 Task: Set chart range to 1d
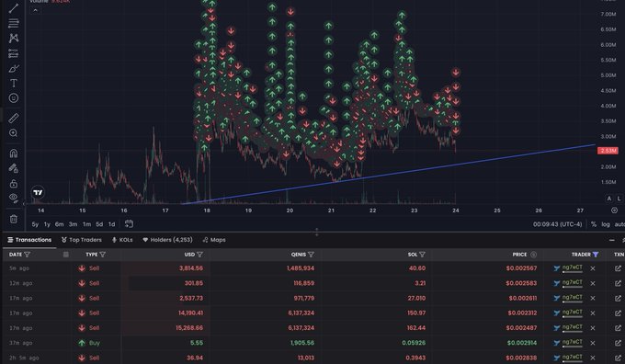point(111,224)
